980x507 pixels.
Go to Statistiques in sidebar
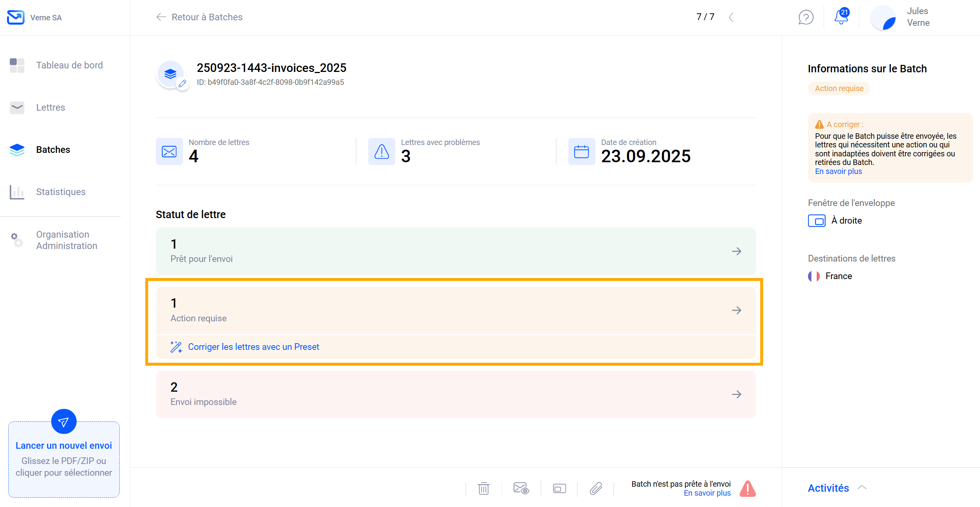point(61,192)
